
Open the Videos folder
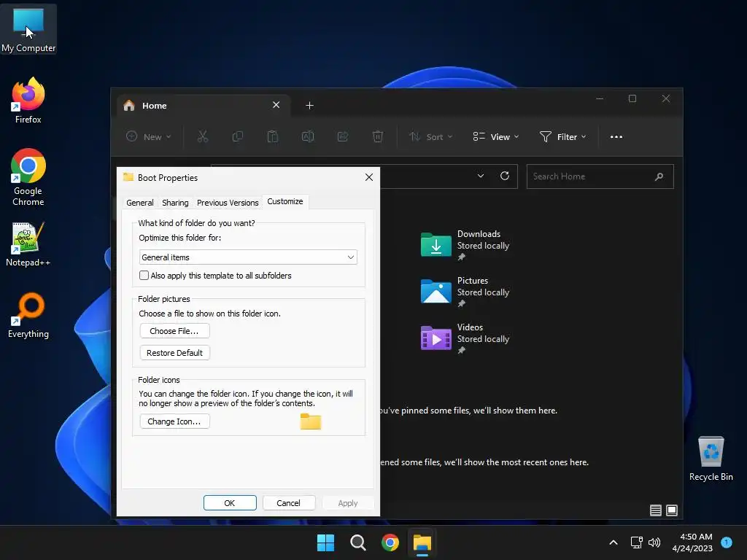click(x=465, y=338)
